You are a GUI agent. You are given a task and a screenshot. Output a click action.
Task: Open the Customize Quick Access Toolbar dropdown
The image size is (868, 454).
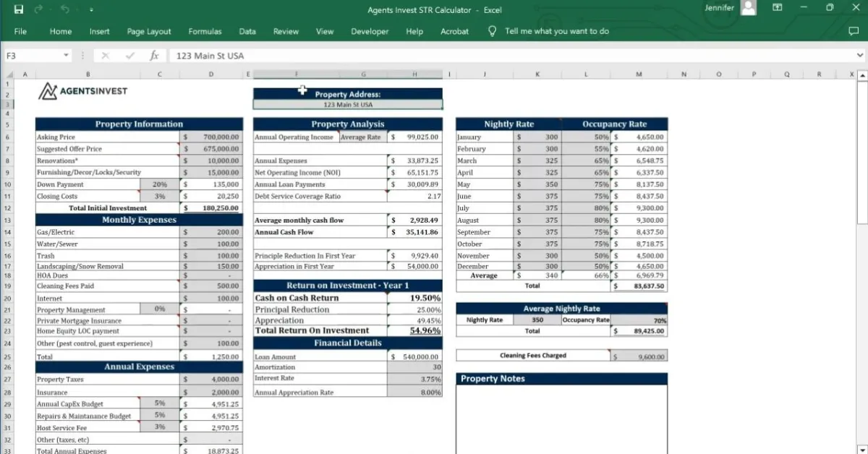[91, 10]
